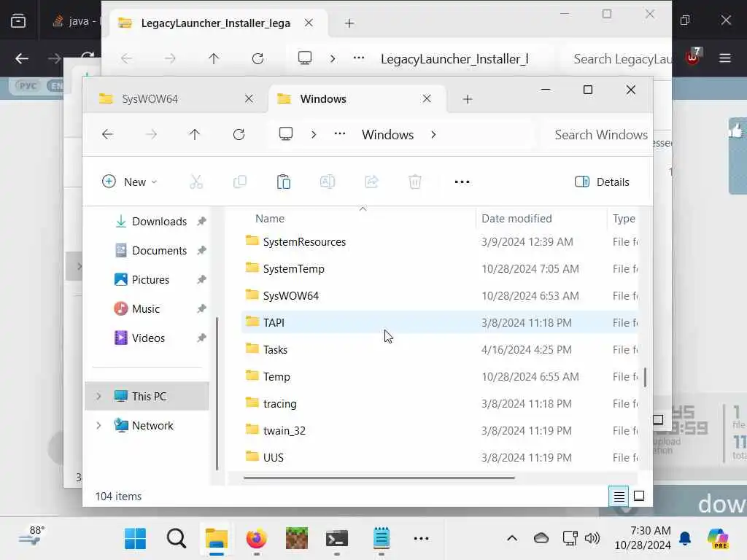Select the UUS folder
The width and height of the screenshot is (747, 560).
pos(439,458)
